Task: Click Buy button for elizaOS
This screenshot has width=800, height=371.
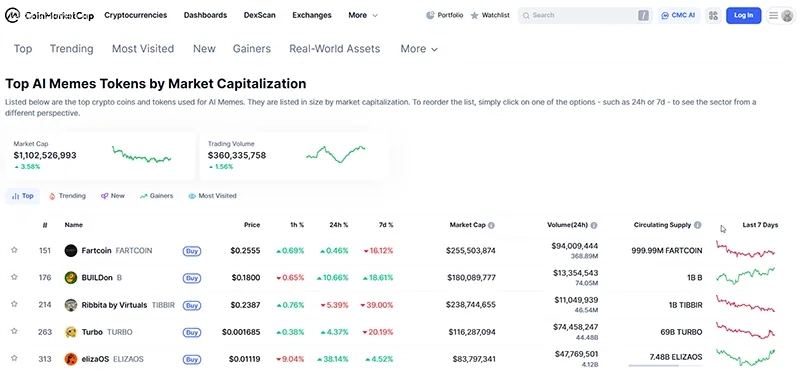Action: point(192,359)
